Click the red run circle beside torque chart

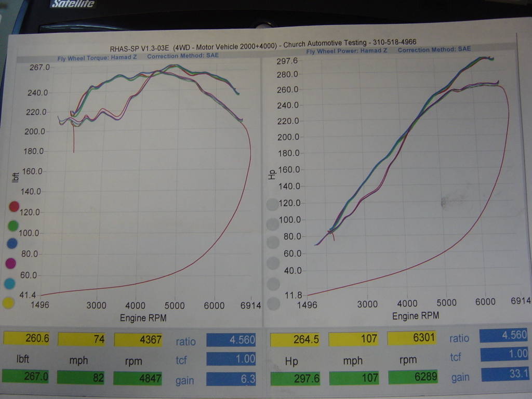coord(13,207)
